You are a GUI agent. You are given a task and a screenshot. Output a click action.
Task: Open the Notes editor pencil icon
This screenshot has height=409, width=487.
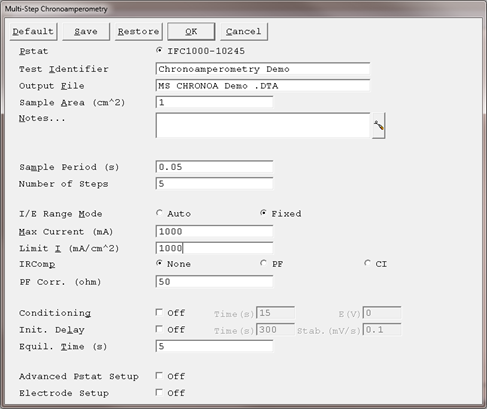(x=379, y=126)
